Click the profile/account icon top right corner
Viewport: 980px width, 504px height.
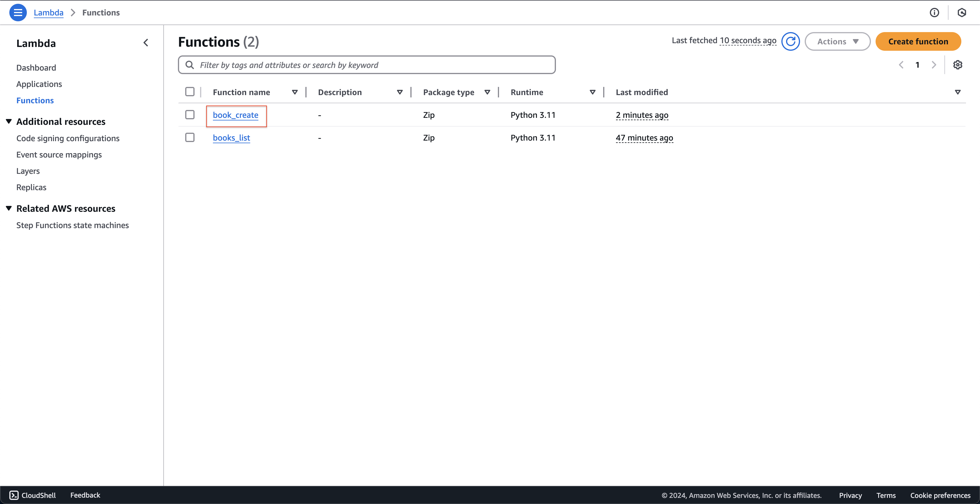tap(962, 12)
